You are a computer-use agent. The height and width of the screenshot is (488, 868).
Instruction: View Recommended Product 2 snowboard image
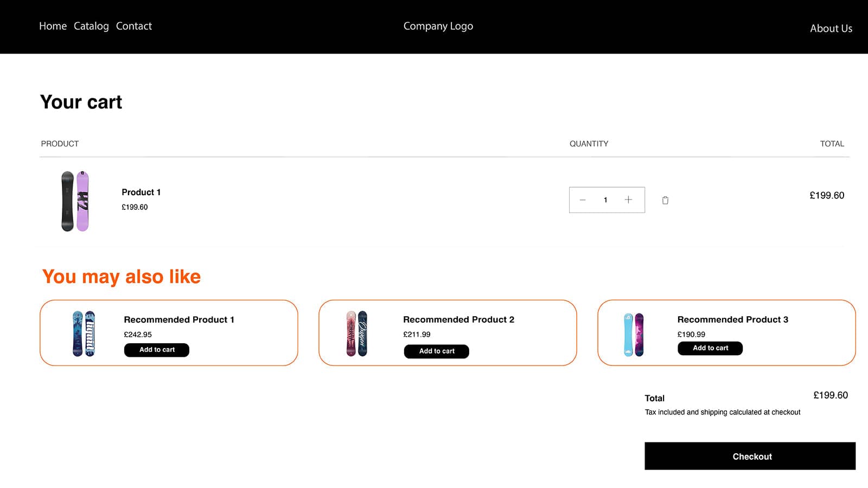tap(357, 333)
